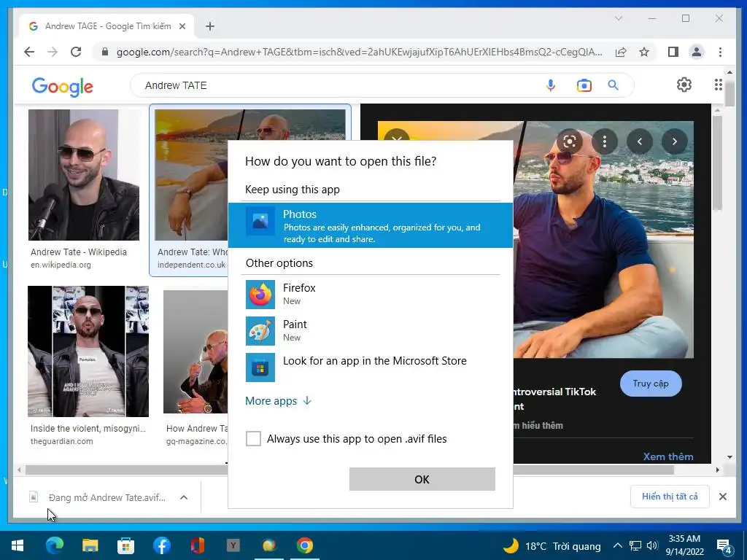Click the Google logo

[63, 87]
